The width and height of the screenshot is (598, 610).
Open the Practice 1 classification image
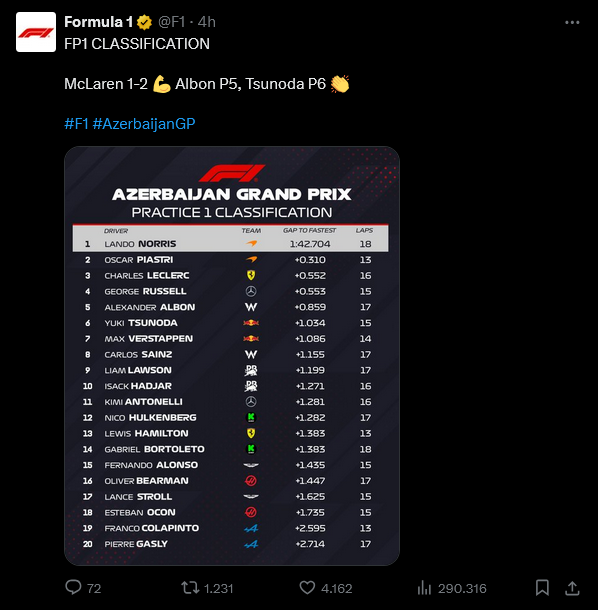232,356
